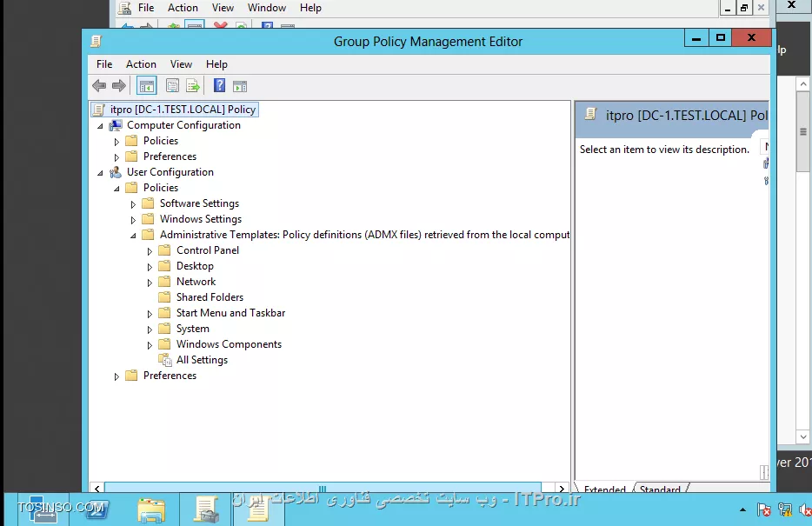Click the Server Manager taskbar icon
Screen dimensions: 812x526
[x=42, y=509]
